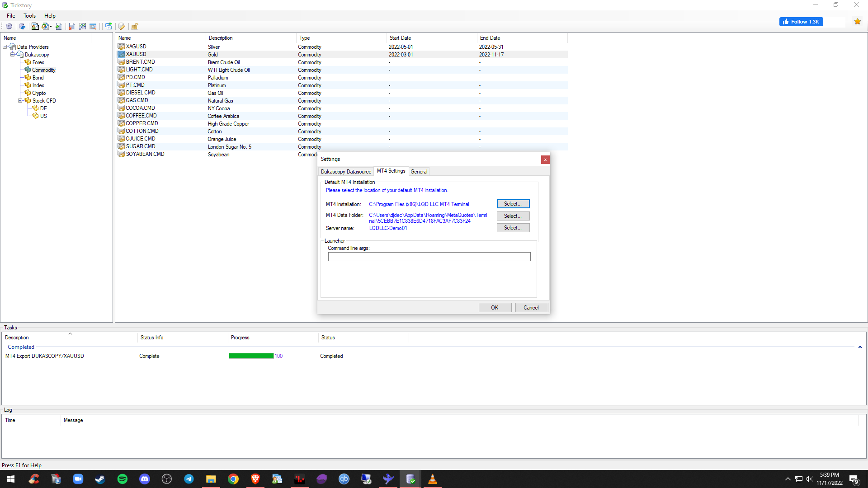Click Cancel in Settings dialog
The width and height of the screenshot is (868, 488).
[x=531, y=308]
